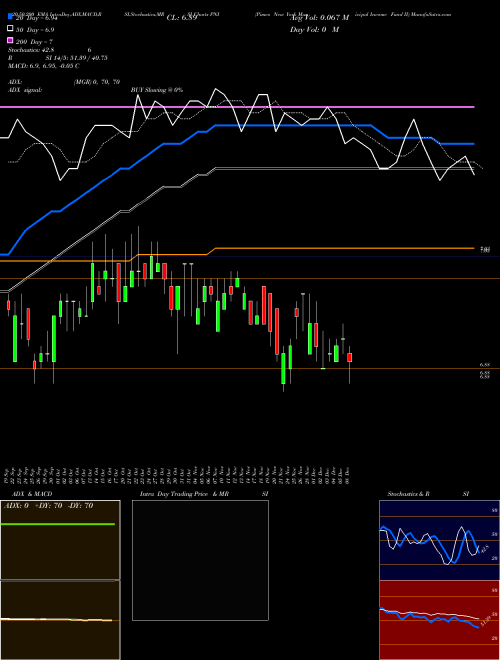500x660 pixels.
Task: Click the 'Stochastics & R' panel title
Action: coord(408,494)
